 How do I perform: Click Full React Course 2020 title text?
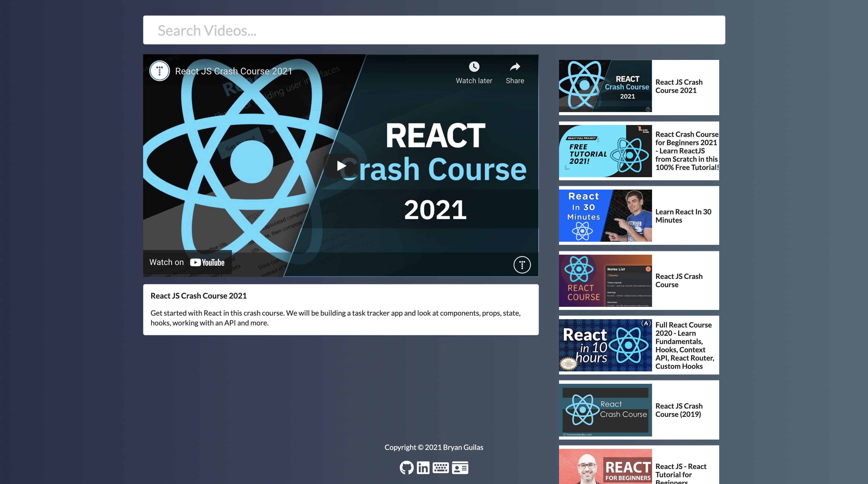pyautogui.click(x=684, y=345)
